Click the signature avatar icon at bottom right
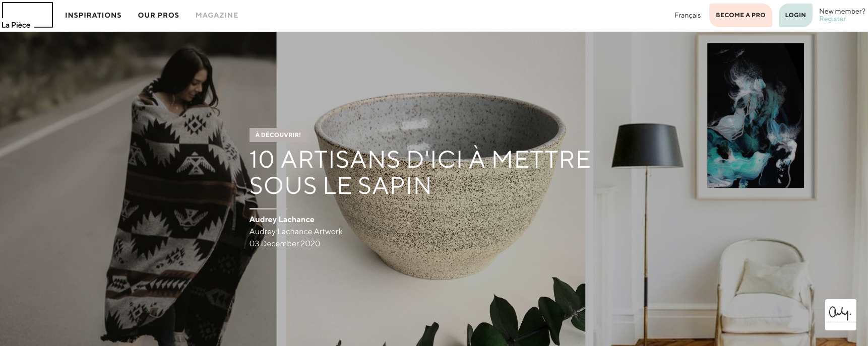Screen dimensions: 868x346 [x=840, y=315]
